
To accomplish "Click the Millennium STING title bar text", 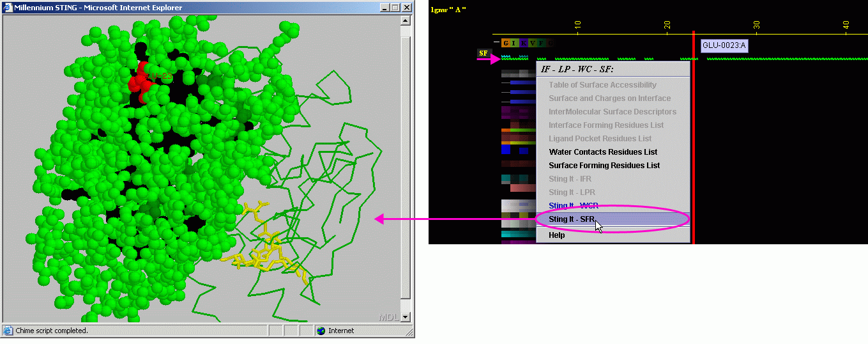I will pyautogui.click(x=98, y=8).
